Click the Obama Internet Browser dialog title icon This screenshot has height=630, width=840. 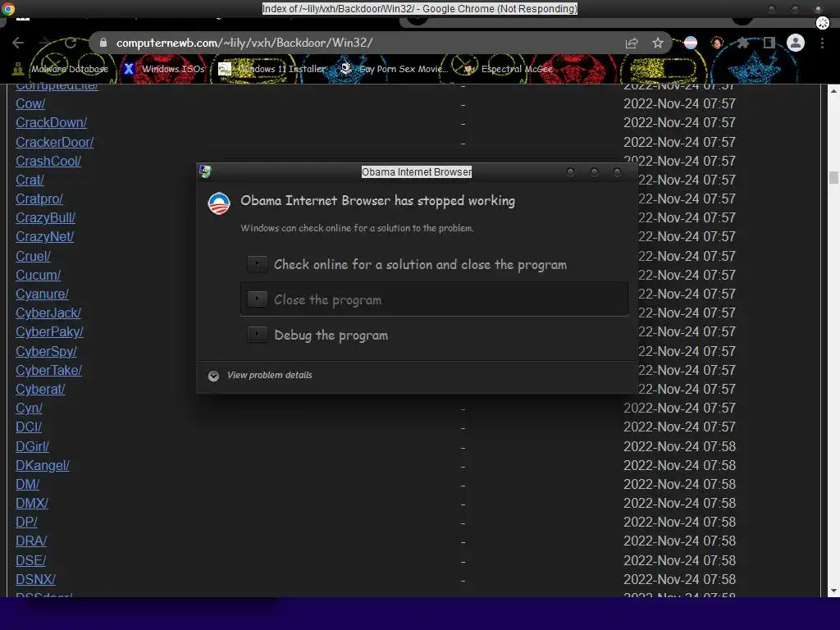[x=205, y=171]
